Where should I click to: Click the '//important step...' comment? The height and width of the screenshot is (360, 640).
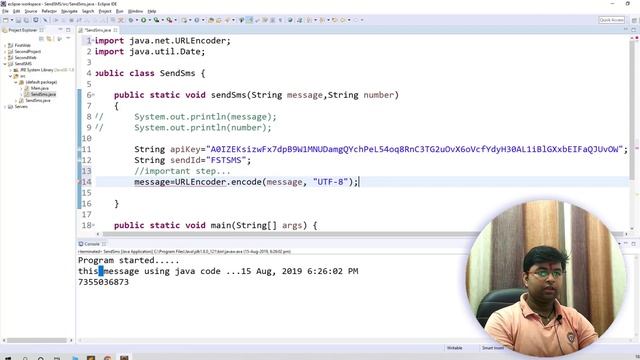[x=182, y=171]
